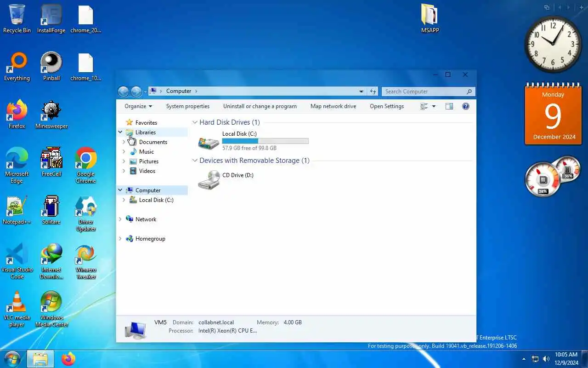Image resolution: width=588 pixels, height=368 pixels.
Task: Expand the Videos library node
Action: [x=124, y=171]
